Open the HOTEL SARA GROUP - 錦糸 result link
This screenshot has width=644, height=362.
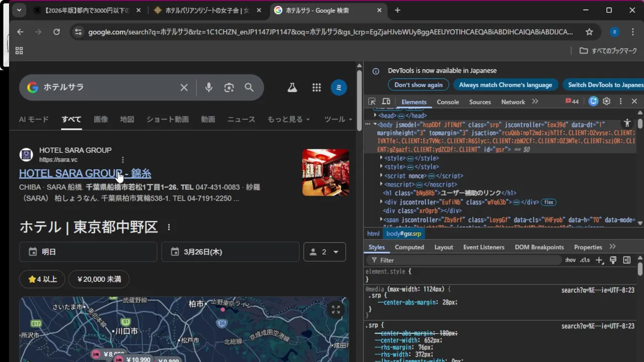point(85,173)
